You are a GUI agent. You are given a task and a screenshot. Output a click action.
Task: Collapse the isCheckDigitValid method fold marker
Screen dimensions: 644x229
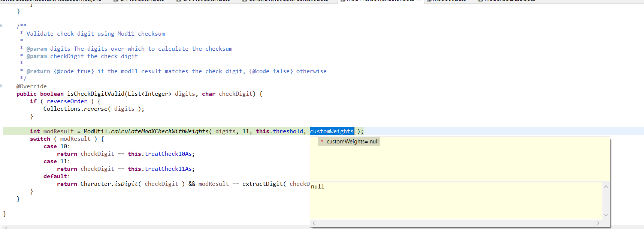point(1,86)
